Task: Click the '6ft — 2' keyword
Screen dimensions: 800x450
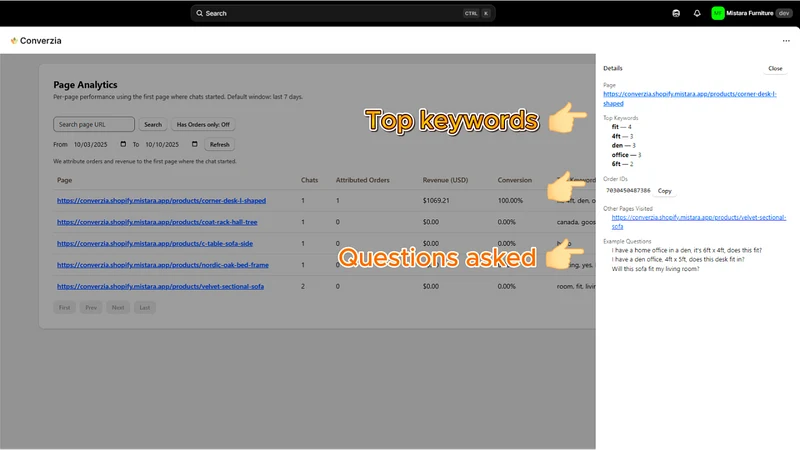Action: [x=622, y=164]
